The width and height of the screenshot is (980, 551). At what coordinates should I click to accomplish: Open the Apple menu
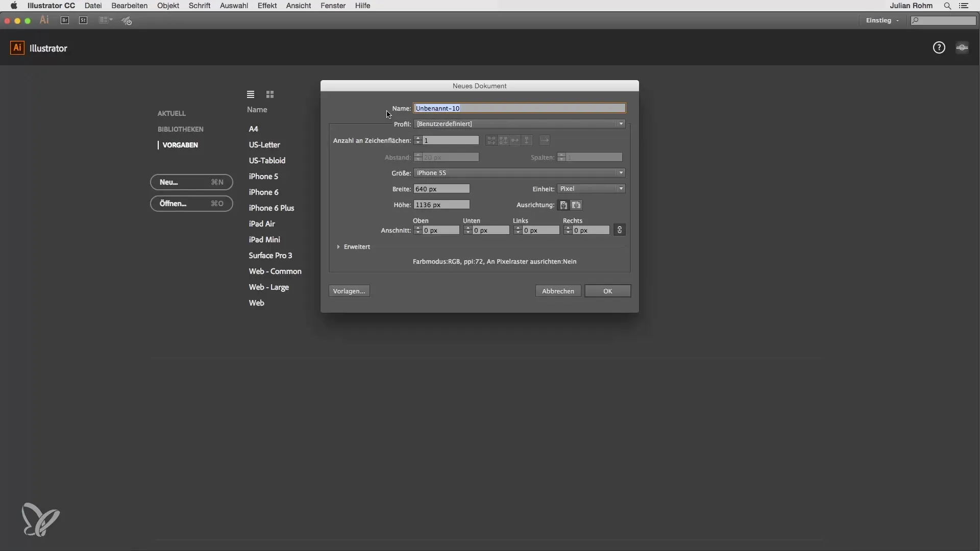(x=14, y=6)
